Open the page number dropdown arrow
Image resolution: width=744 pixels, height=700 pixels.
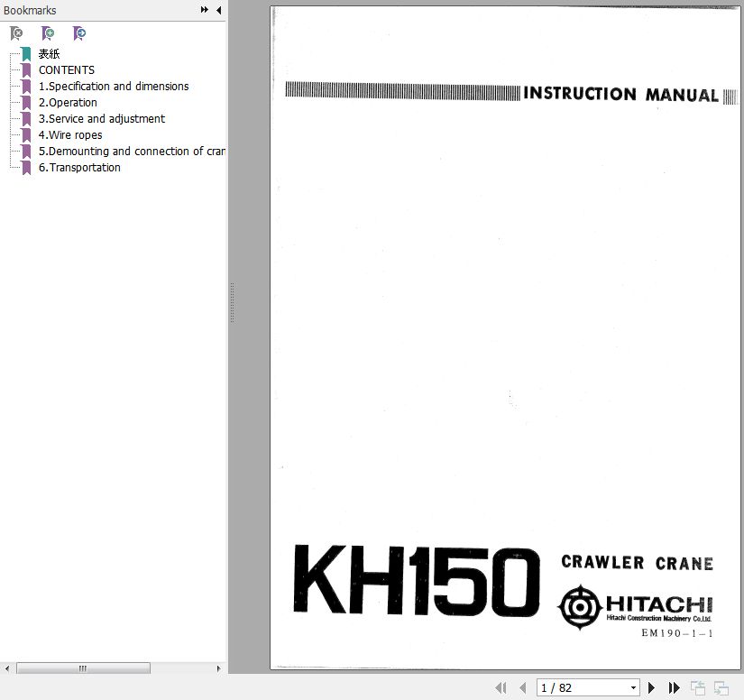click(633, 687)
